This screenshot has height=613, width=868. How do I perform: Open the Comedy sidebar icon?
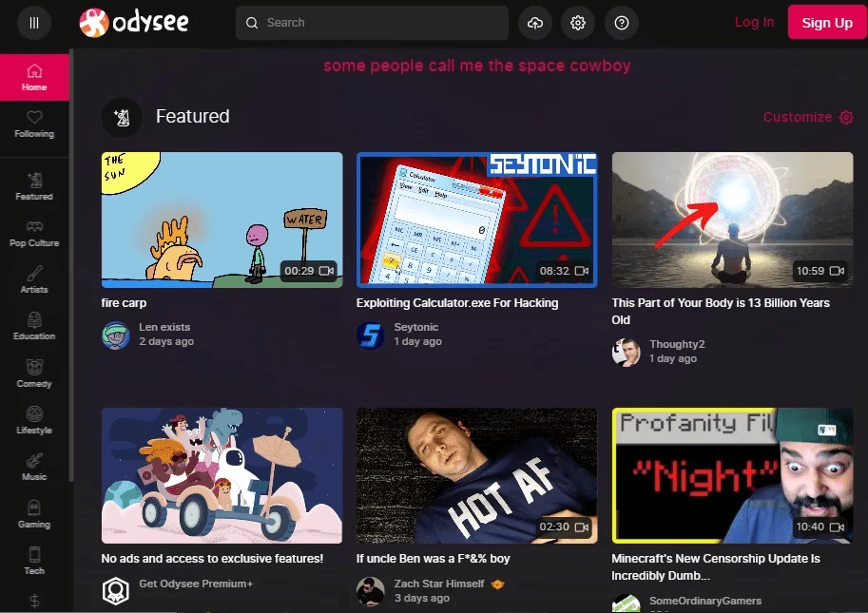pos(34,368)
